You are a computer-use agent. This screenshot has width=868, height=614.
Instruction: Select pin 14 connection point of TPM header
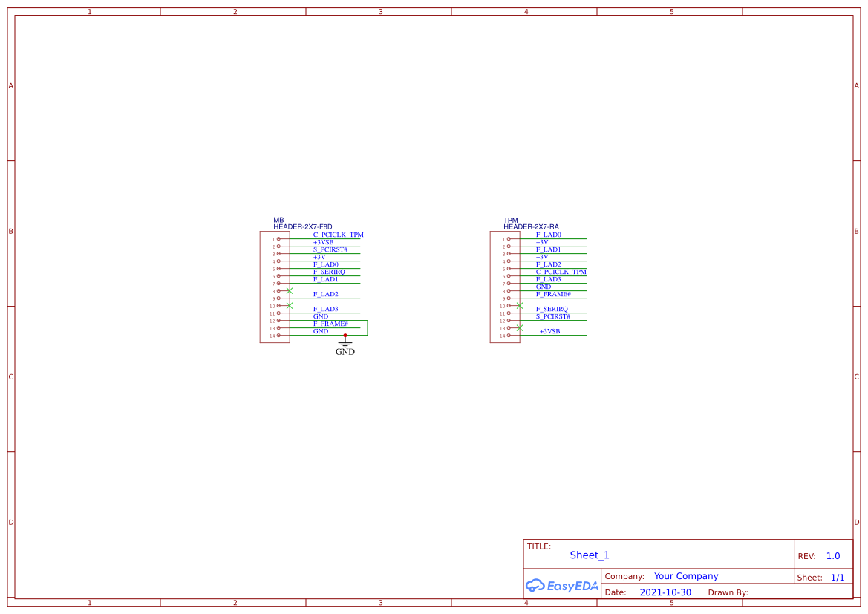[x=509, y=336]
